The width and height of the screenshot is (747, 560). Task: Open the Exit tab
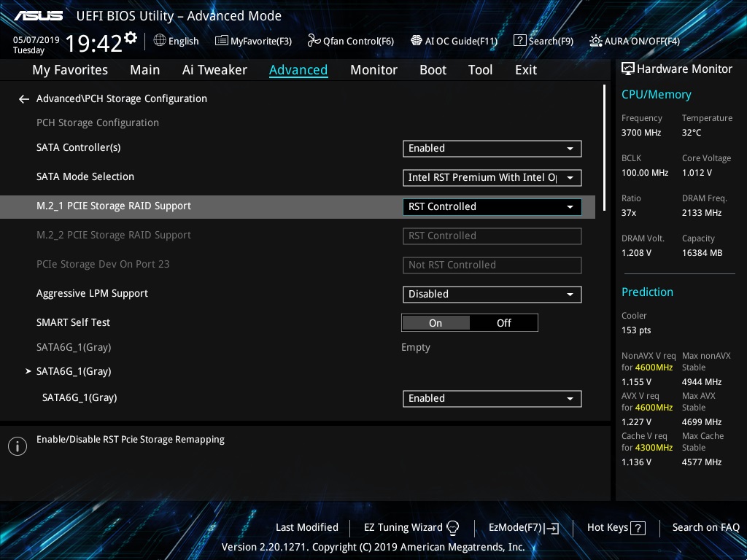pyautogui.click(x=526, y=70)
